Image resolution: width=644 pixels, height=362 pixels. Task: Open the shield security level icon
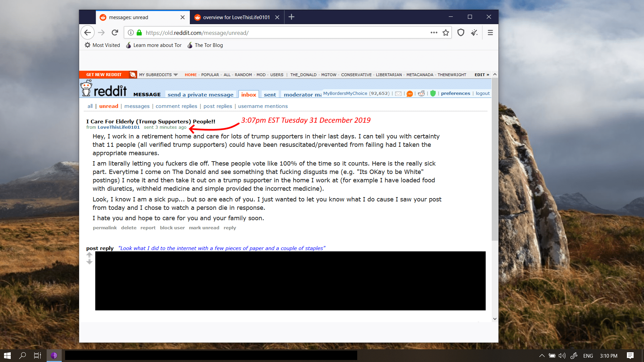click(461, 33)
